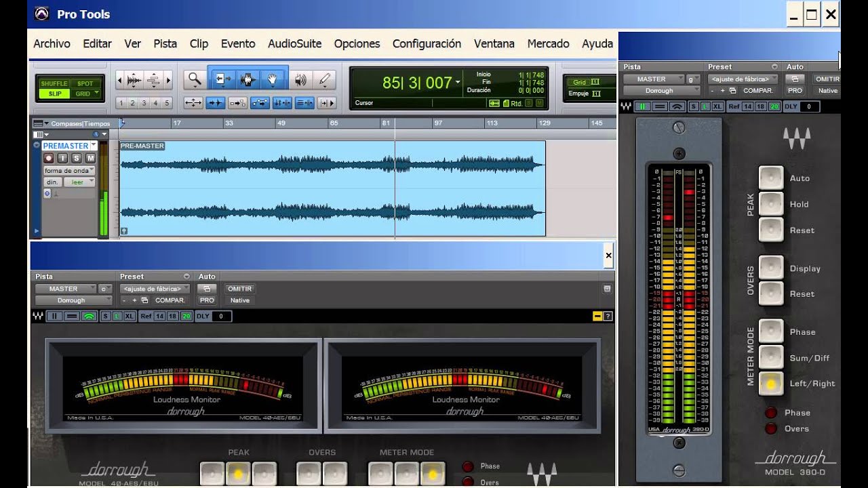Open the Pista menu

coord(165,43)
